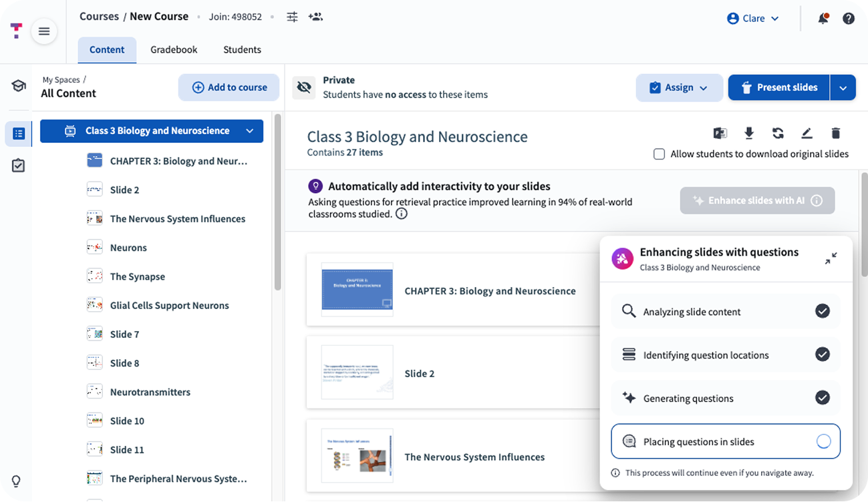Image resolution: width=868 pixels, height=502 pixels.
Task: Open the help question mark icon
Action: pyautogui.click(x=849, y=19)
